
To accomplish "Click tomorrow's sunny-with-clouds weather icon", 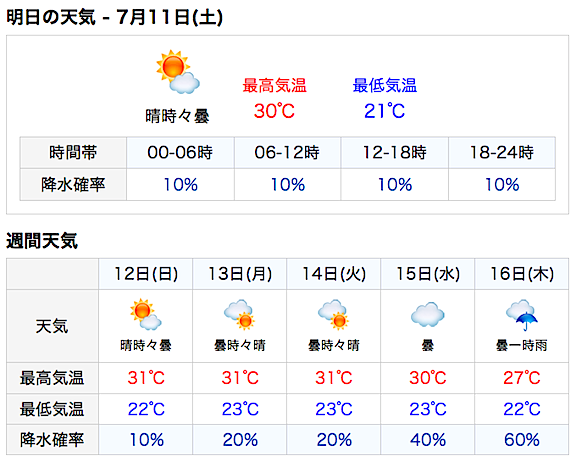I will (x=178, y=72).
